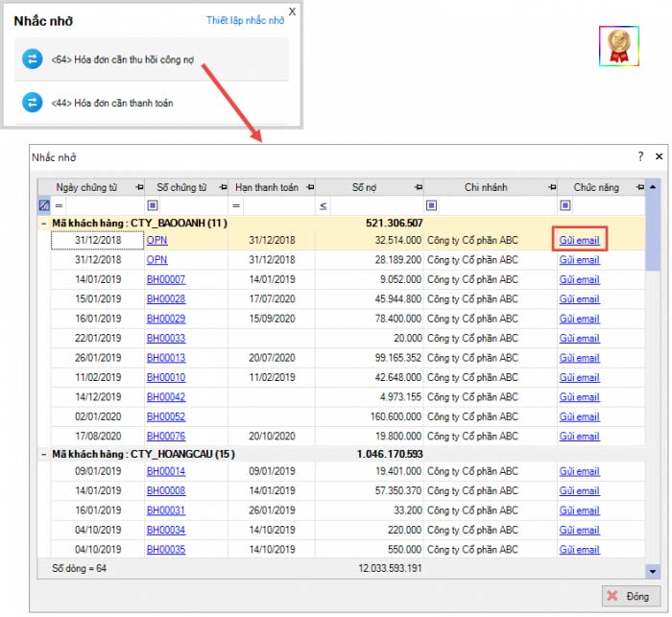Click Gửi email for the 32.514.000 row

(580, 241)
